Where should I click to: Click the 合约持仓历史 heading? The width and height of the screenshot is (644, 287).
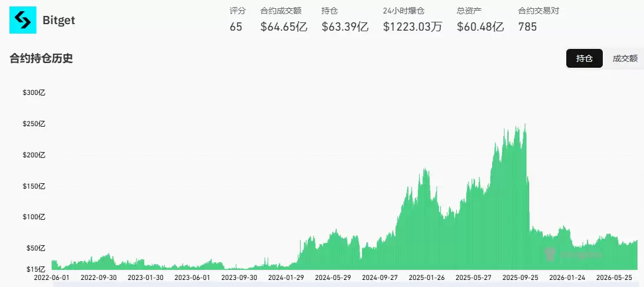click(x=41, y=58)
